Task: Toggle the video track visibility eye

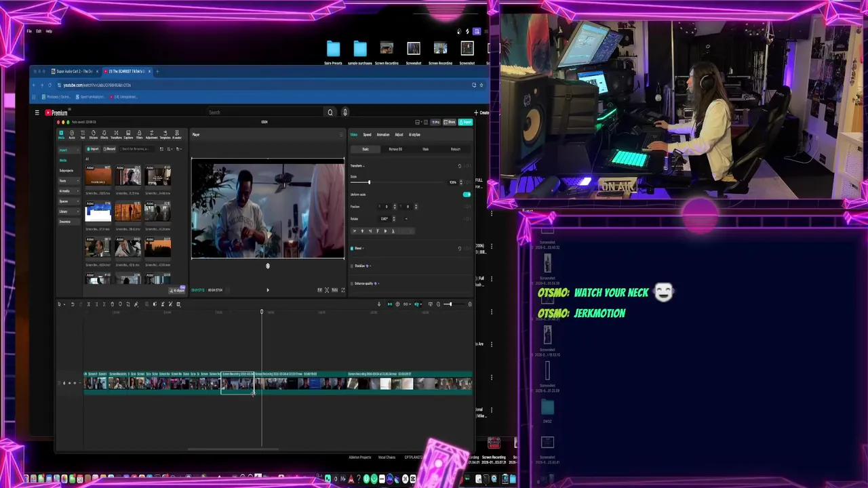Action: (69, 383)
